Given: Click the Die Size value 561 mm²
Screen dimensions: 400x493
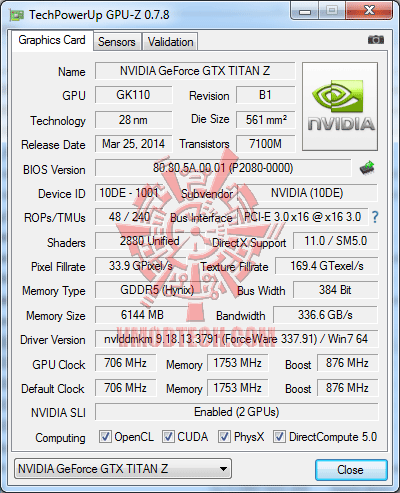Looking at the screenshot, I should point(266,120).
